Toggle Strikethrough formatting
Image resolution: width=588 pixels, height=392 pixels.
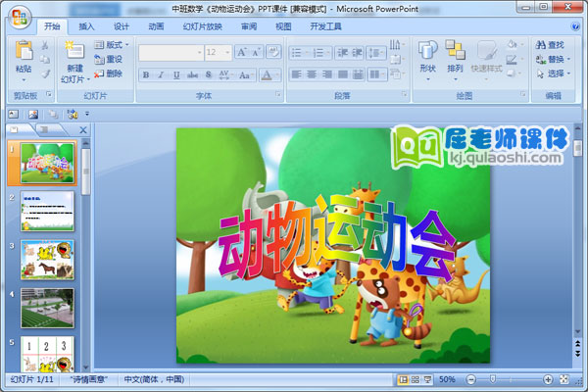(x=192, y=75)
